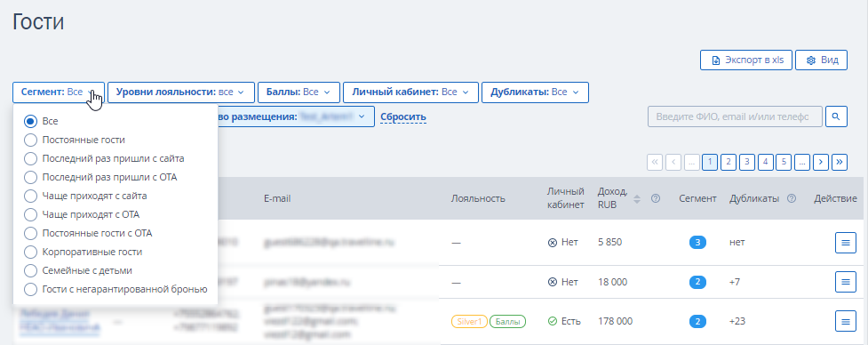
Task: Pick 'Постоянные гости с OTA' segment
Action: click(30, 233)
